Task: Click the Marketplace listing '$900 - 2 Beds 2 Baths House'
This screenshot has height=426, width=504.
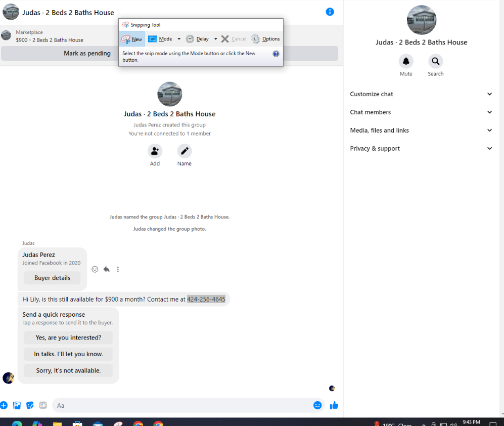Action: click(x=50, y=40)
